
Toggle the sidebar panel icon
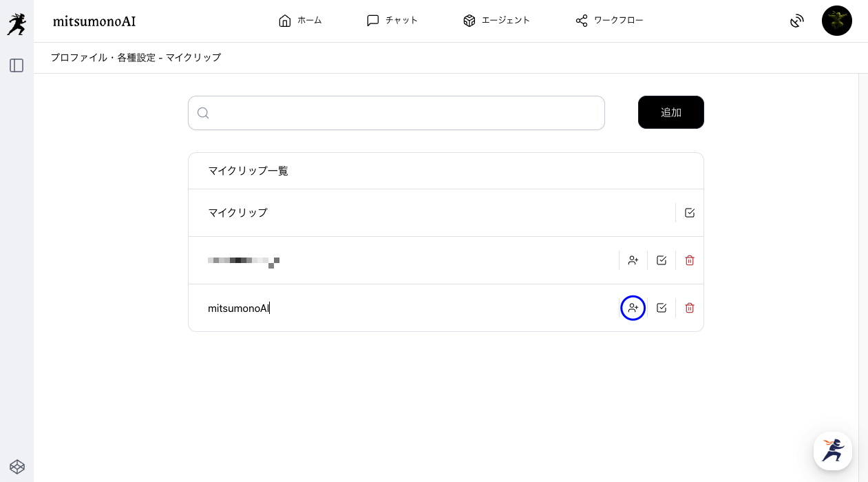point(17,65)
